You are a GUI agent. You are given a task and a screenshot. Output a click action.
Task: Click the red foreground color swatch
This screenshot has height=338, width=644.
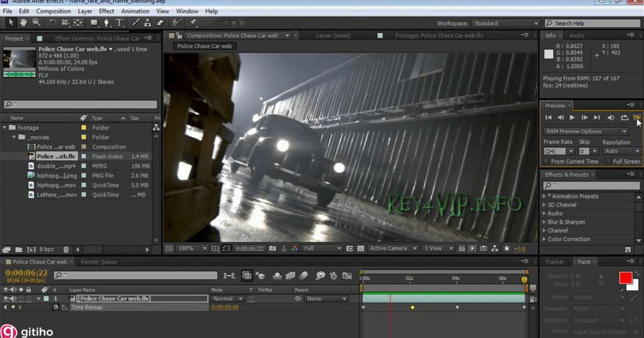(x=625, y=278)
